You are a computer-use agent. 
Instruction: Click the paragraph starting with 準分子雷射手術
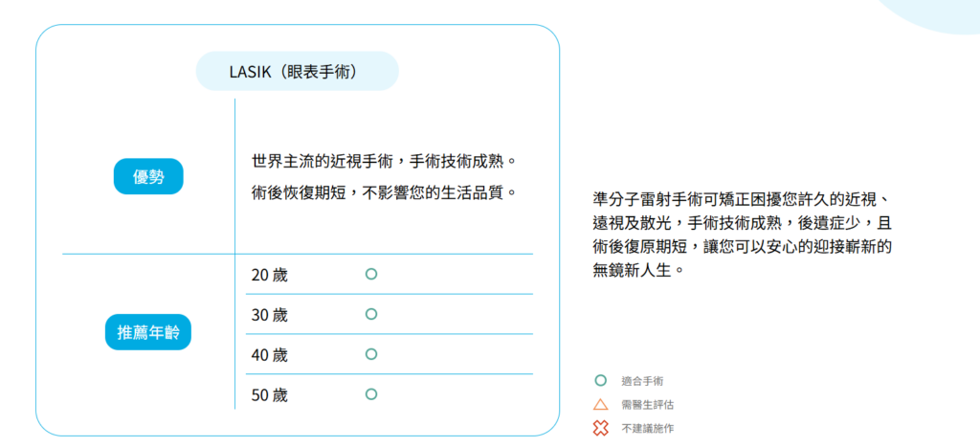pos(742,235)
